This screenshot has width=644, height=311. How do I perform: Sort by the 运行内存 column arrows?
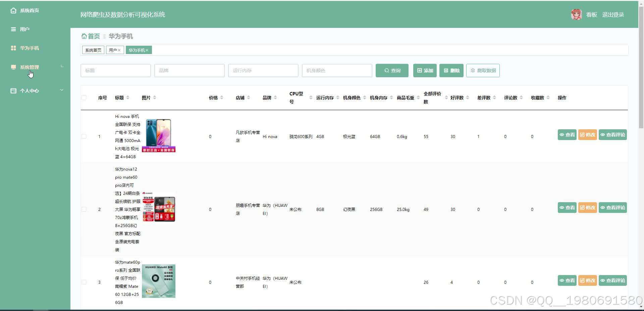pyautogui.click(x=338, y=98)
